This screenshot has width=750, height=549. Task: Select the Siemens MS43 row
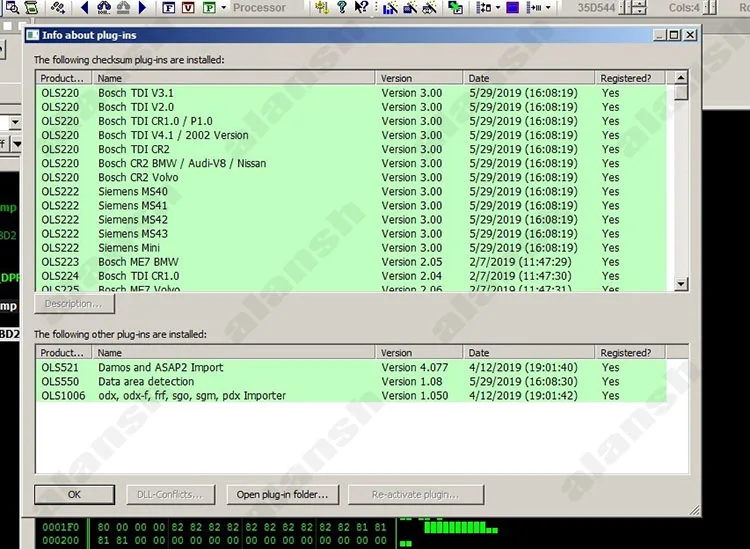(x=351, y=234)
